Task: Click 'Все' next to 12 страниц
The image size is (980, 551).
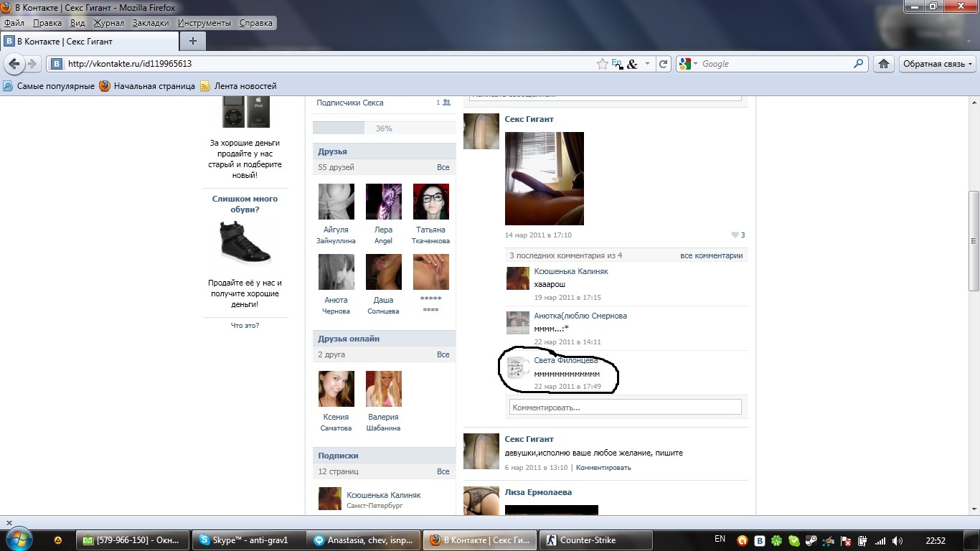Action: 443,471
